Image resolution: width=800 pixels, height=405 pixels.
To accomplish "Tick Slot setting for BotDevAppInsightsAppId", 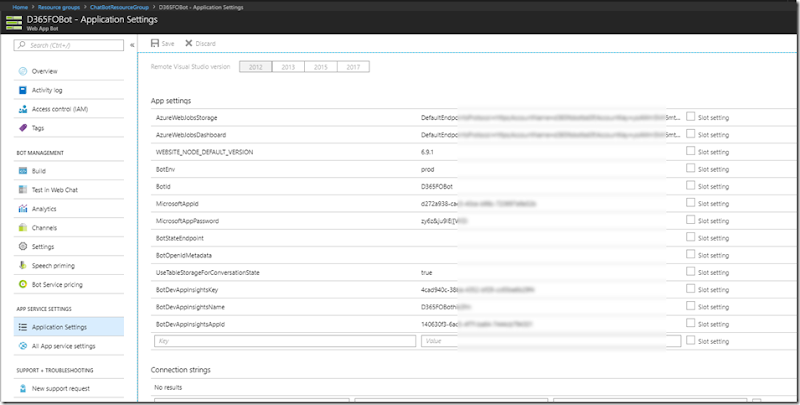I will pyautogui.click(x=690, y=323).
